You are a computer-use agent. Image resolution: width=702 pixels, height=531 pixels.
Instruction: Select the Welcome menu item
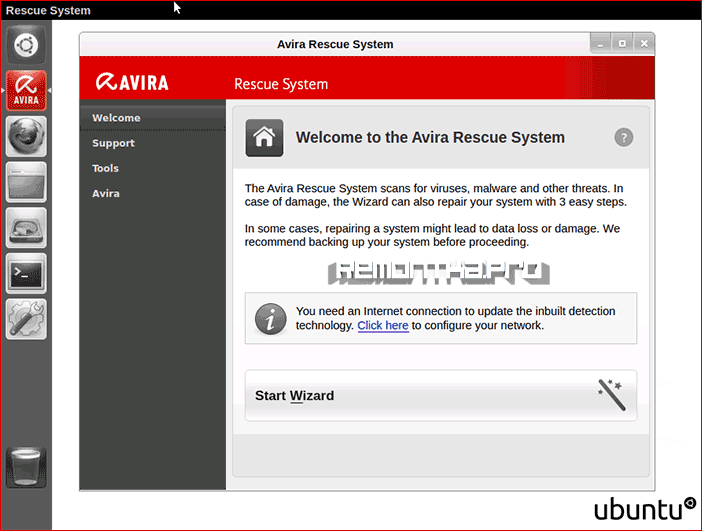(153, 118)
